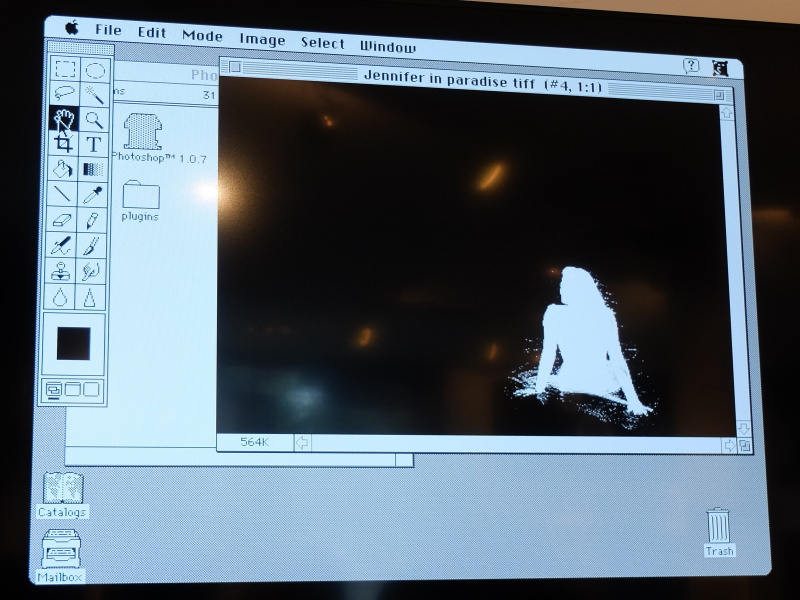Click the horizontal scroll right arrow

pos(730,445)
